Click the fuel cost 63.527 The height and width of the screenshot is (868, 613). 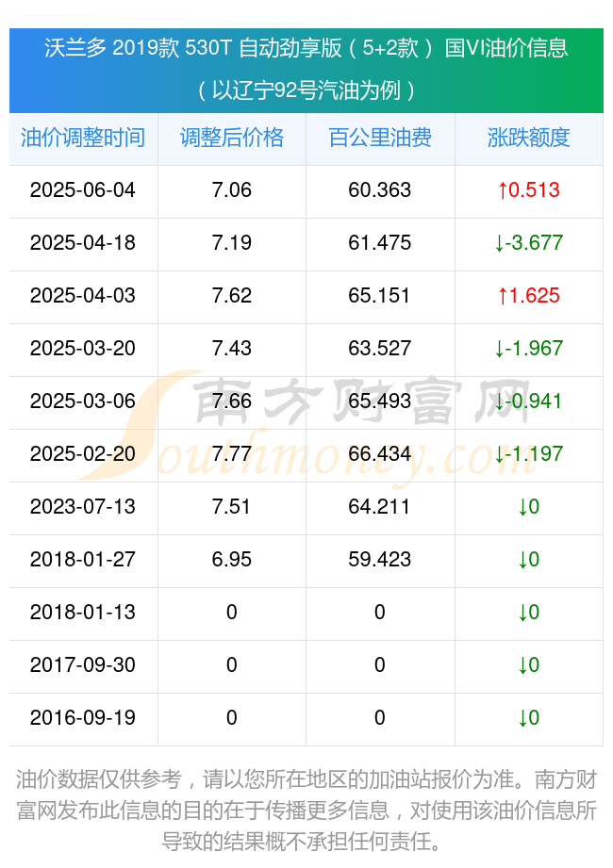click(x=380, y=348)
